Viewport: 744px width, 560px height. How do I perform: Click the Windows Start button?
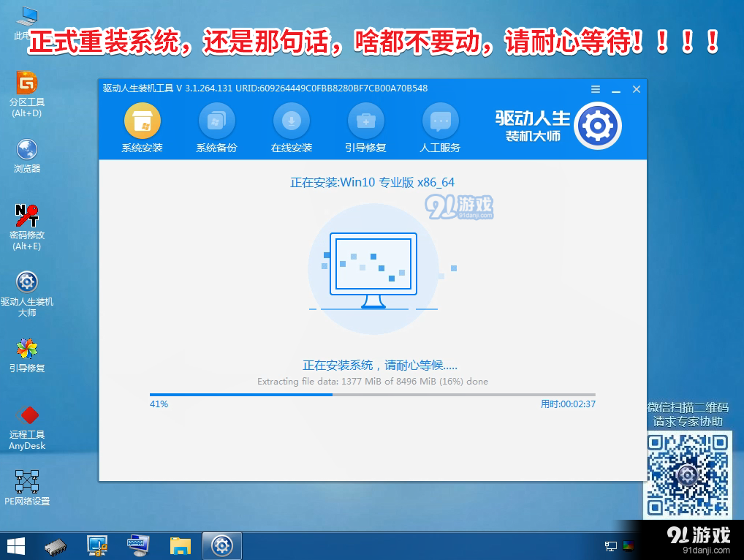tap(16, 546)
